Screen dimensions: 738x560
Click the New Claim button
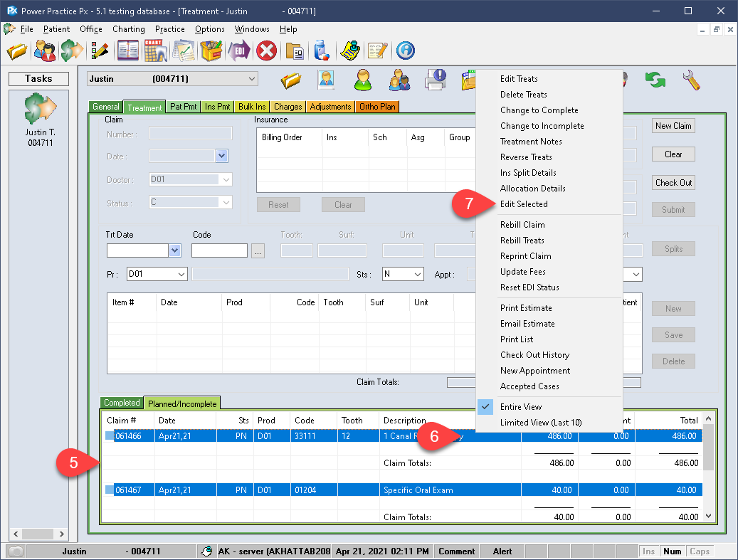click(673, 126)
